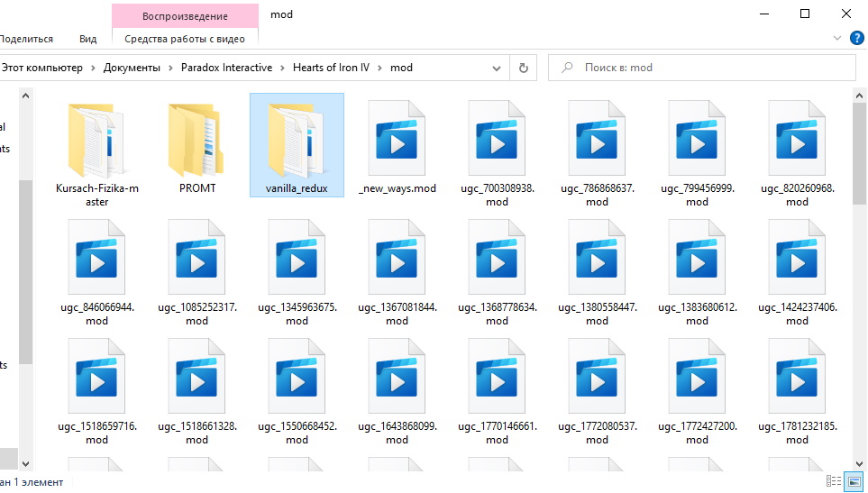Select ugc_1772080537.mod file icon
Viewport: 868px width, 493px height.
click(597, 376)
